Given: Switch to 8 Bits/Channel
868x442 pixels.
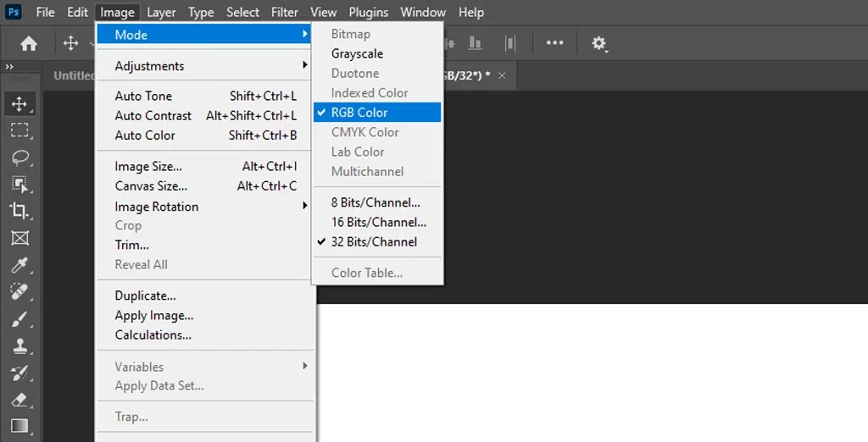Looking at the screenshot, I should pyautogui.click(x=377, y=202).
